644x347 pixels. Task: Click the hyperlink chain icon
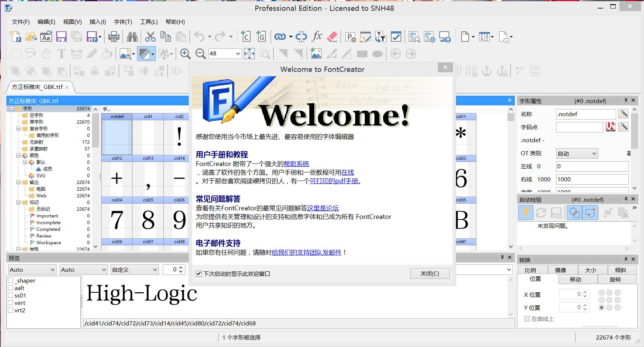280,36
